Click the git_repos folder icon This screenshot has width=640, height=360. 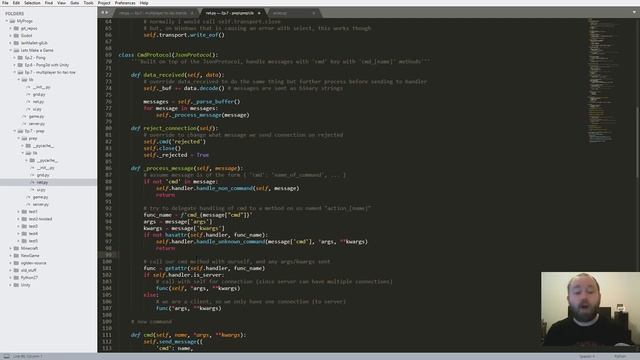tap(16, 28)
